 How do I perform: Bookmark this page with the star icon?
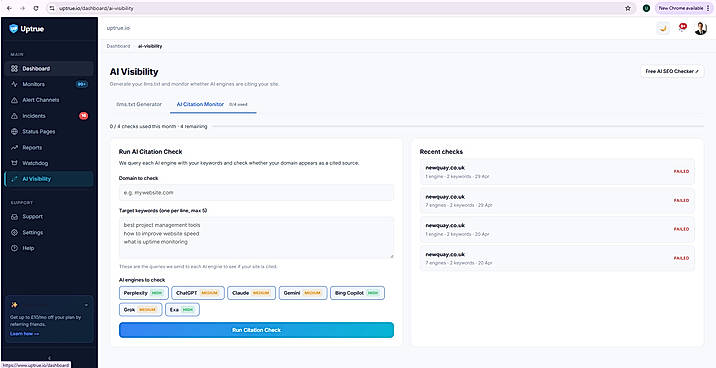tap(628, 8)
